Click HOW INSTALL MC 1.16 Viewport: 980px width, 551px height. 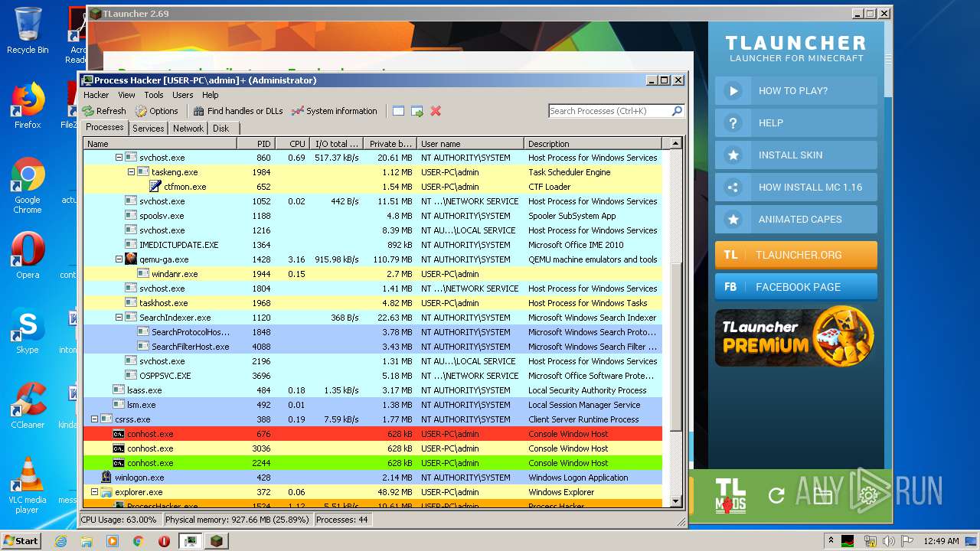pyautogui.click(x=796, y=187)
